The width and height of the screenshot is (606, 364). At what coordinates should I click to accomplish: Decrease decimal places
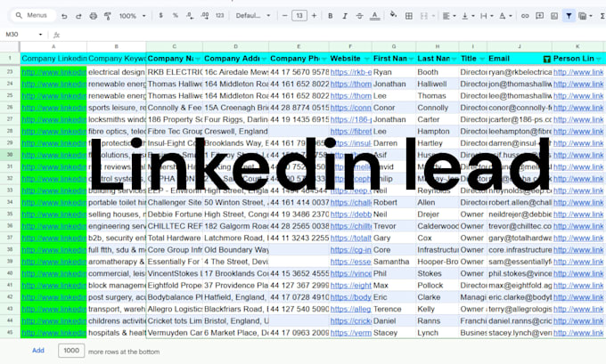coord(190,15)
